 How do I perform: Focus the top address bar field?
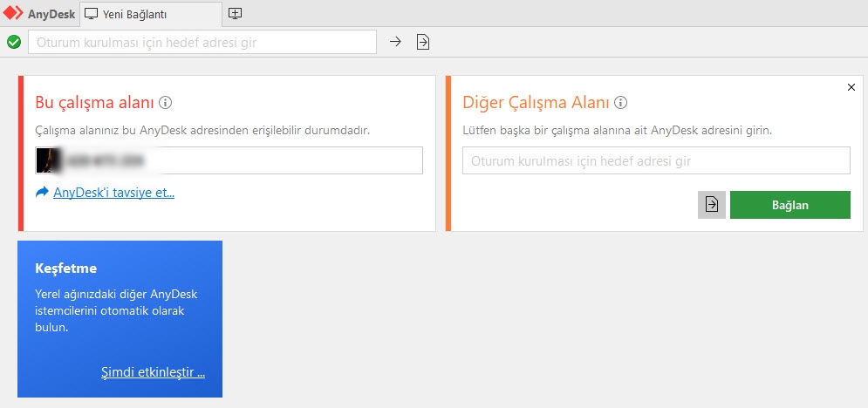point(202,42)
